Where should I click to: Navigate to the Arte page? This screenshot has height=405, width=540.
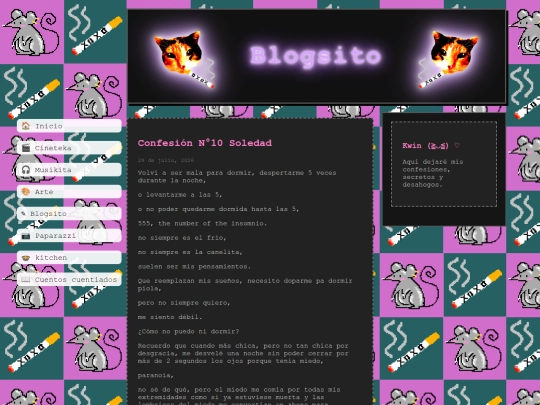(69, 191)
